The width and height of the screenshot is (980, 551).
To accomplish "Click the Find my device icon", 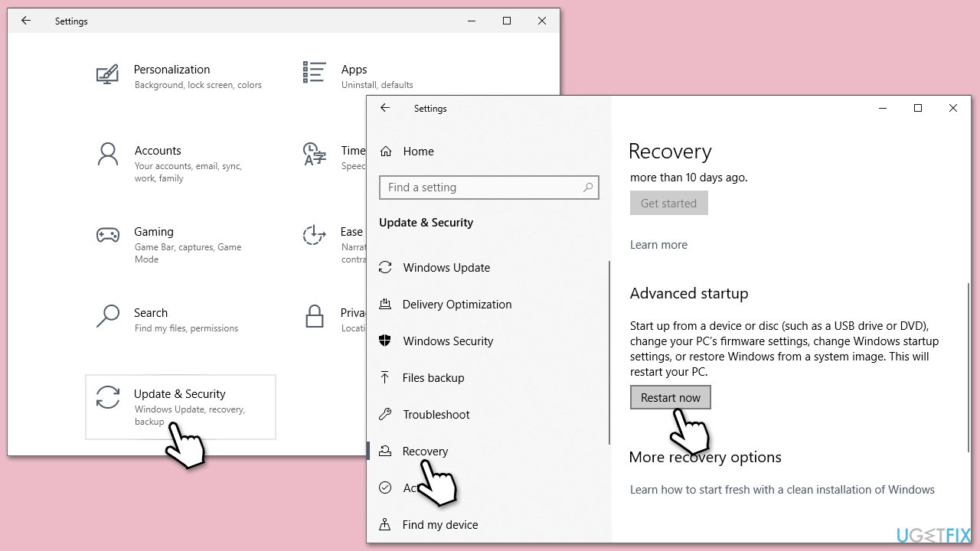I will [x=385, y=524].
